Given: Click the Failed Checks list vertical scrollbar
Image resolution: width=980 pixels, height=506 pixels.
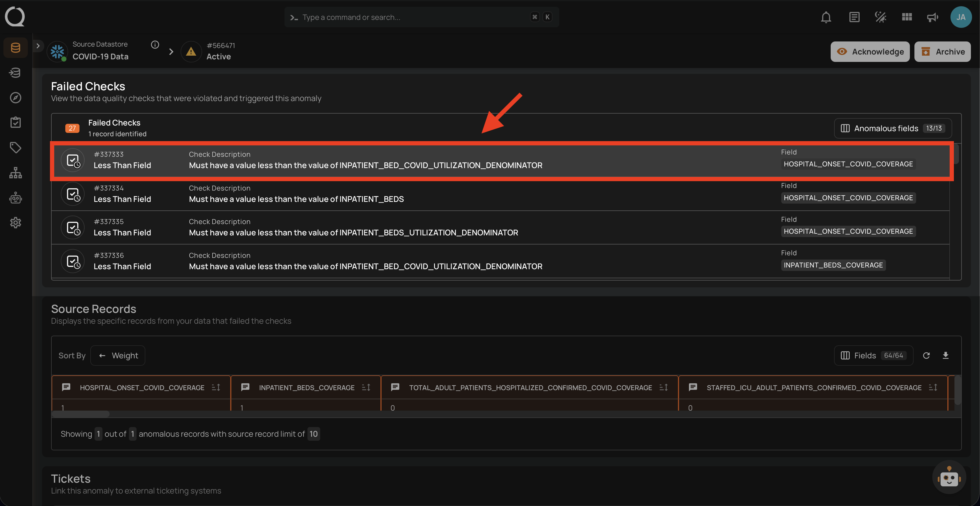Looking at the screenshot, I should 956,154.
